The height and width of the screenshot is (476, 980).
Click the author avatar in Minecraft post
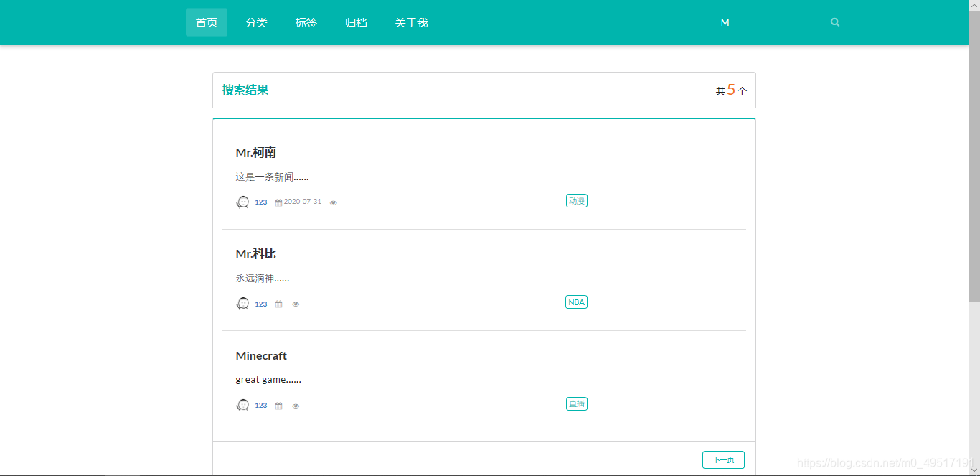242,405
